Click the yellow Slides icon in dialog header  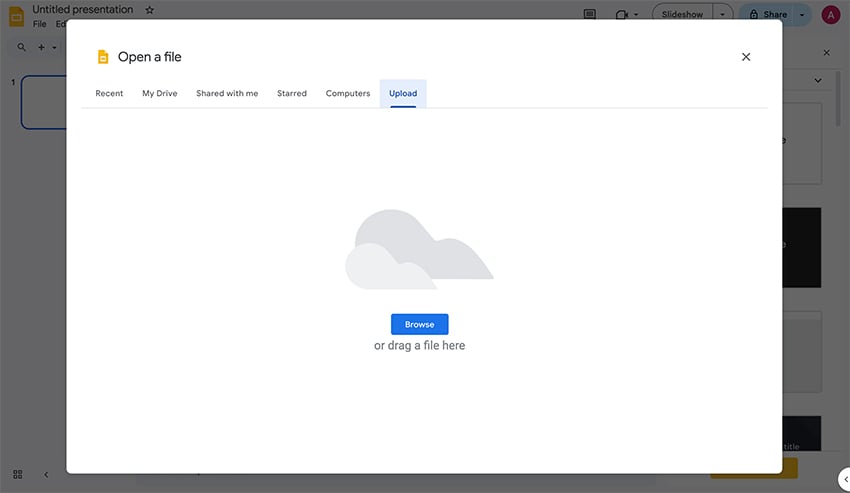point(102,57)
